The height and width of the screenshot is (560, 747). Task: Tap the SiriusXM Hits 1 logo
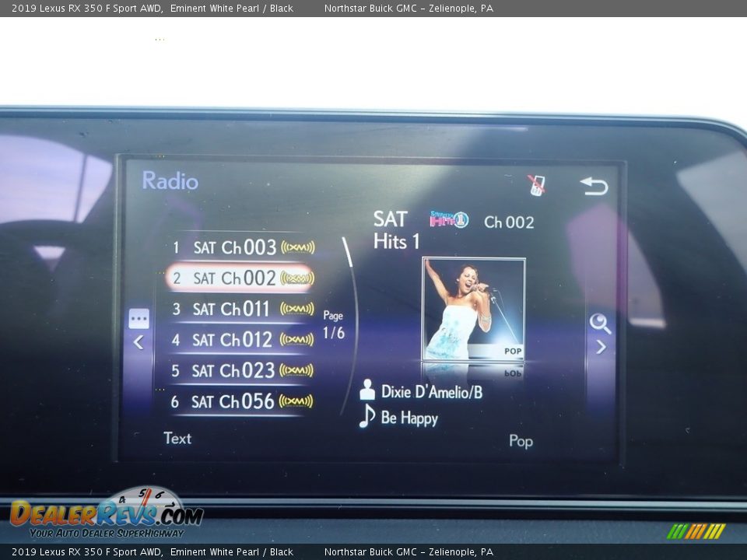(x=449, y=220)
